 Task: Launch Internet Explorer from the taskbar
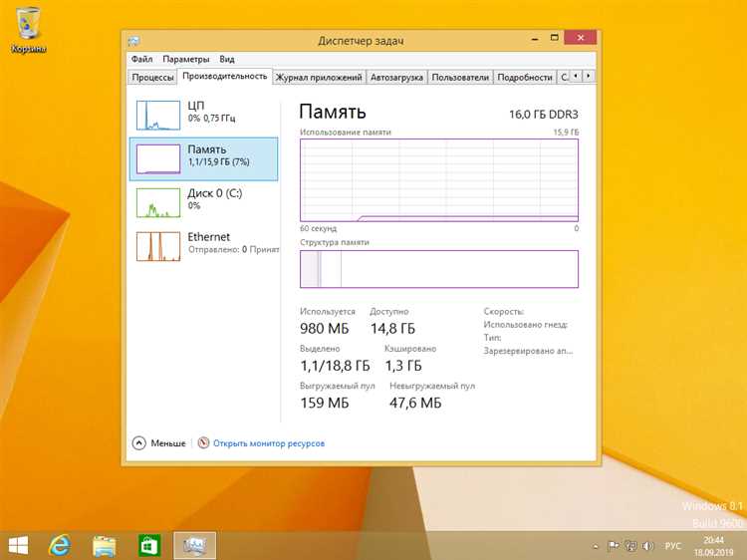tap(61, 545)
